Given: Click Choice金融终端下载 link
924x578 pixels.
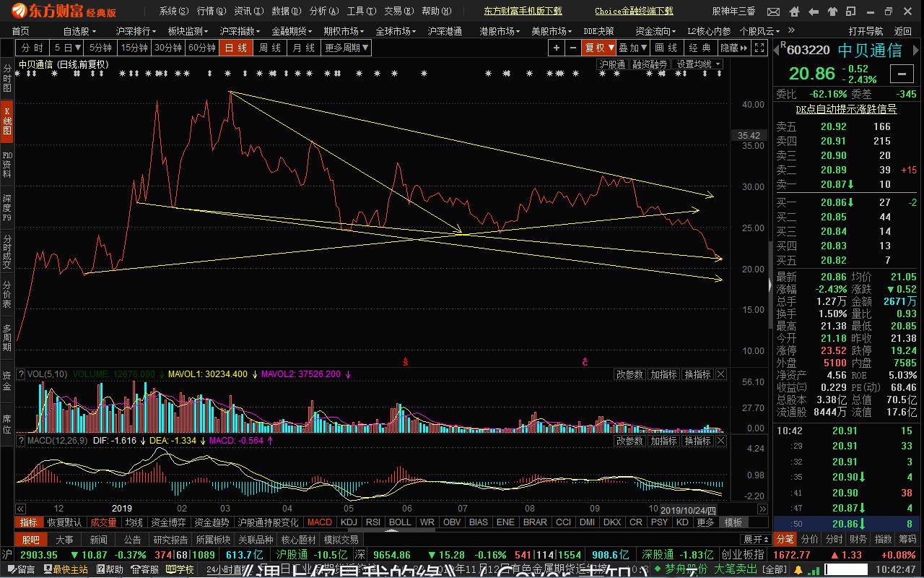Looking at the screenshot, I should point(634,12).
